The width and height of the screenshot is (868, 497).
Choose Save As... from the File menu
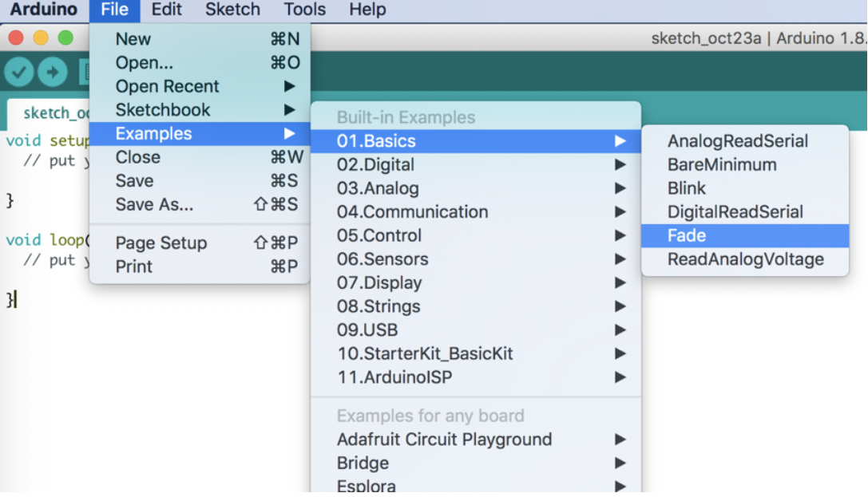(200, 204)
